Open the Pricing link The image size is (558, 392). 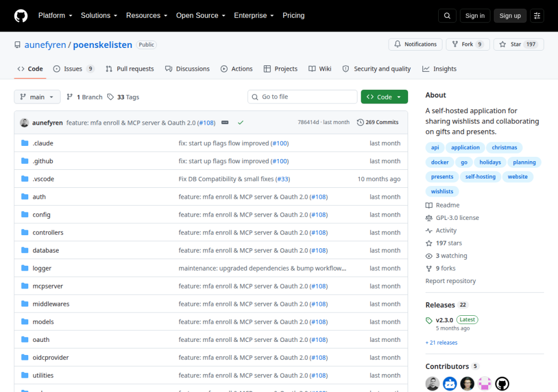pyautogui.click(x=294, y=16)
